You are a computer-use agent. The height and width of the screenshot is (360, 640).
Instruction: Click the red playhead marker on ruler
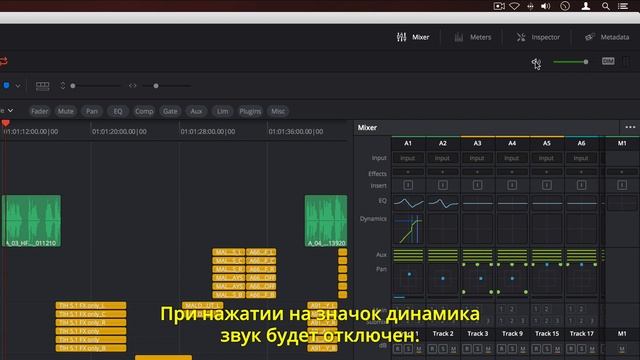[5, 123]
